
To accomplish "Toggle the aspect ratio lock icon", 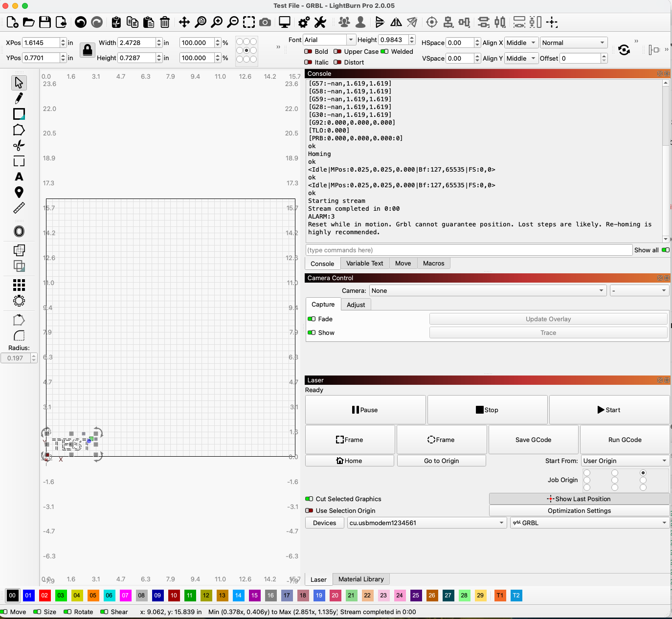I will click(88, 50).
